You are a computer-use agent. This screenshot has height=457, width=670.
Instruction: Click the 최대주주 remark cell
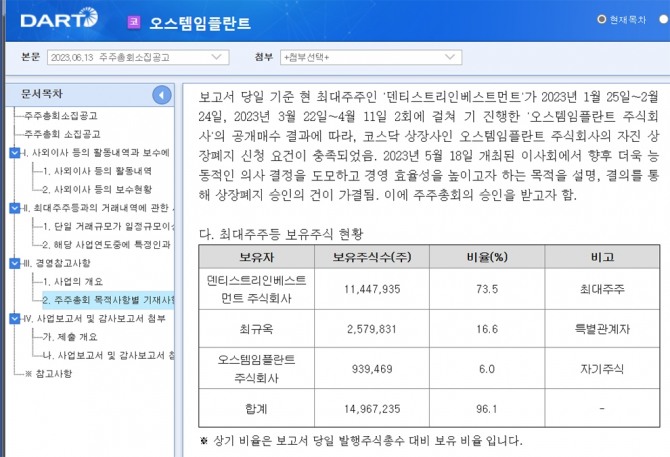click(602, 289)
